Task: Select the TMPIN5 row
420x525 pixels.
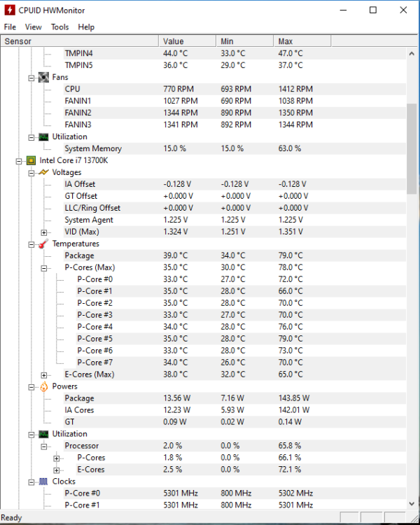Action: (x=234, y=65)
